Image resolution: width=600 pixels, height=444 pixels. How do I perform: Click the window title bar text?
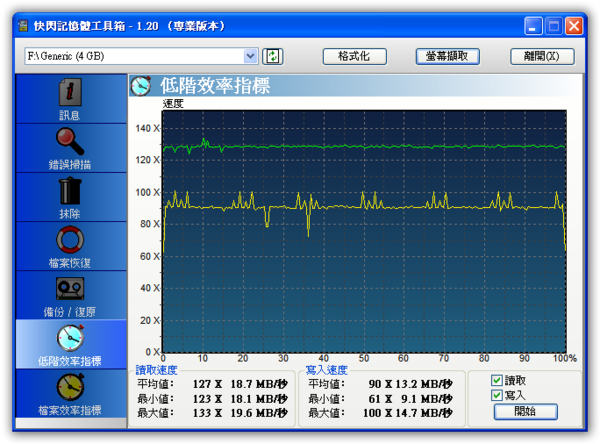[x=129, y=26]
